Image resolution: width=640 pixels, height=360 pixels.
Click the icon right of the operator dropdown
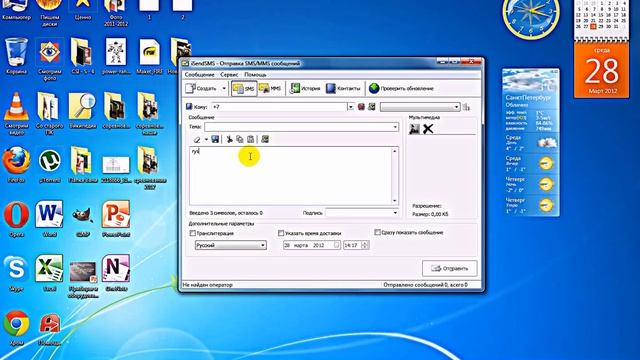click(467, 107)
